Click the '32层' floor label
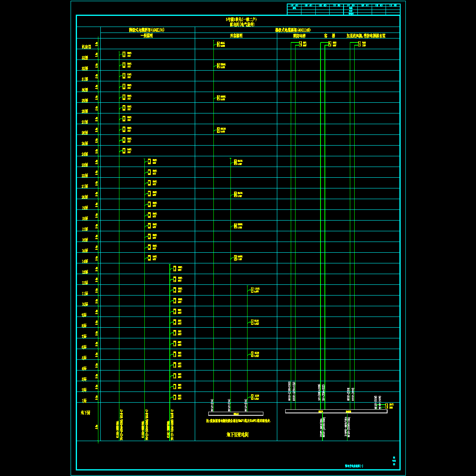 click(x=85, y=68)
